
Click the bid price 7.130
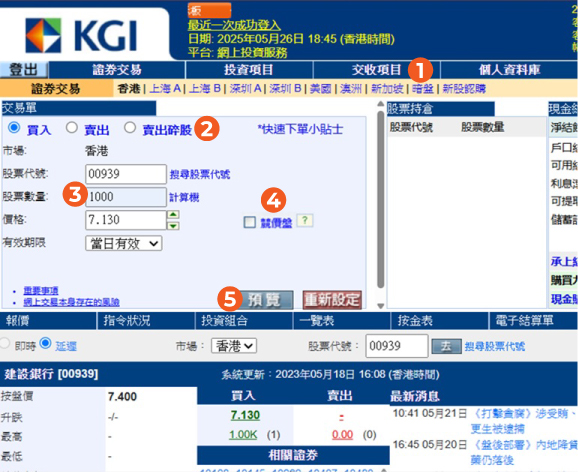(x=245, y=415)
